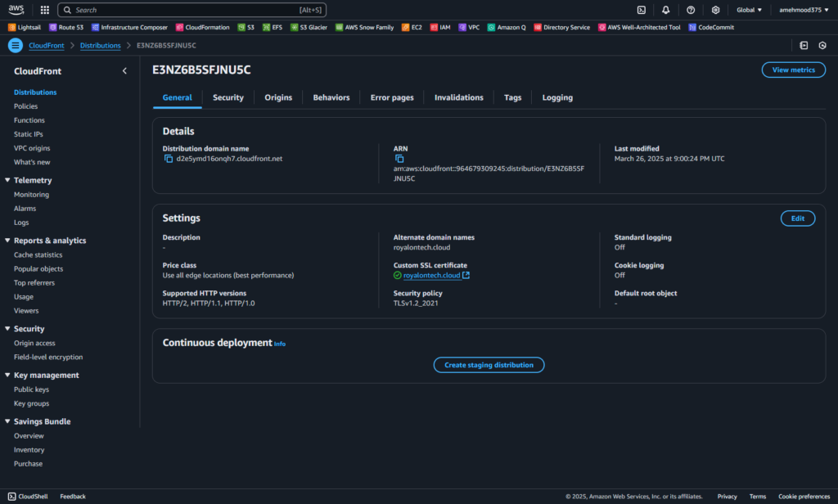Open the CodeCommit favorites shortcut
Image resolution: width=838 pixels, height=504 pixels.
(x=711, y=27)
